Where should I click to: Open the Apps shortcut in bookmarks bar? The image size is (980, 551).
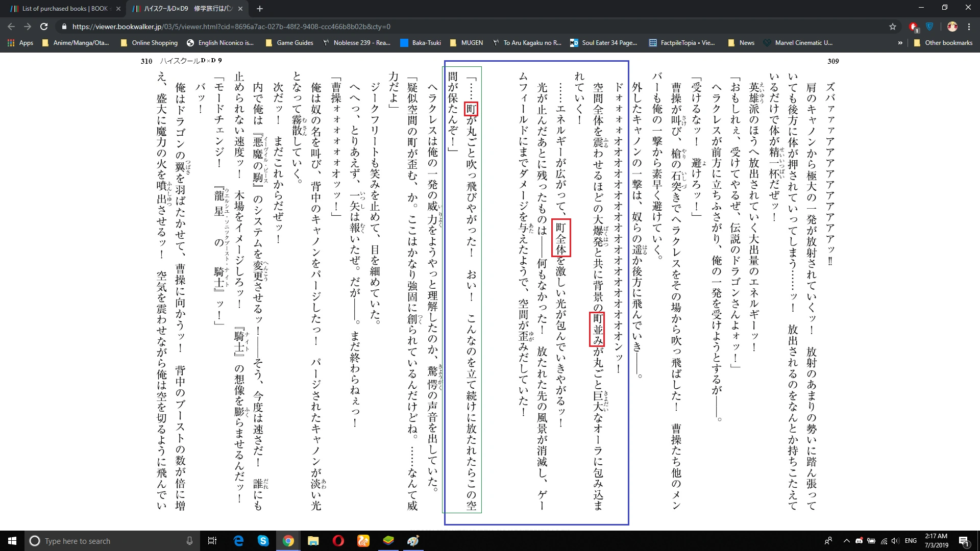point(20,43)
